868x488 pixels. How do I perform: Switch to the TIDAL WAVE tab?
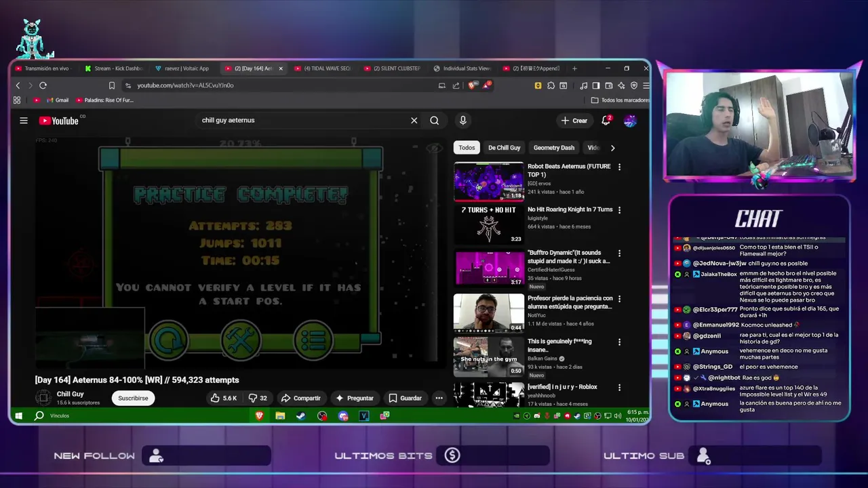[x=322, y=68]
